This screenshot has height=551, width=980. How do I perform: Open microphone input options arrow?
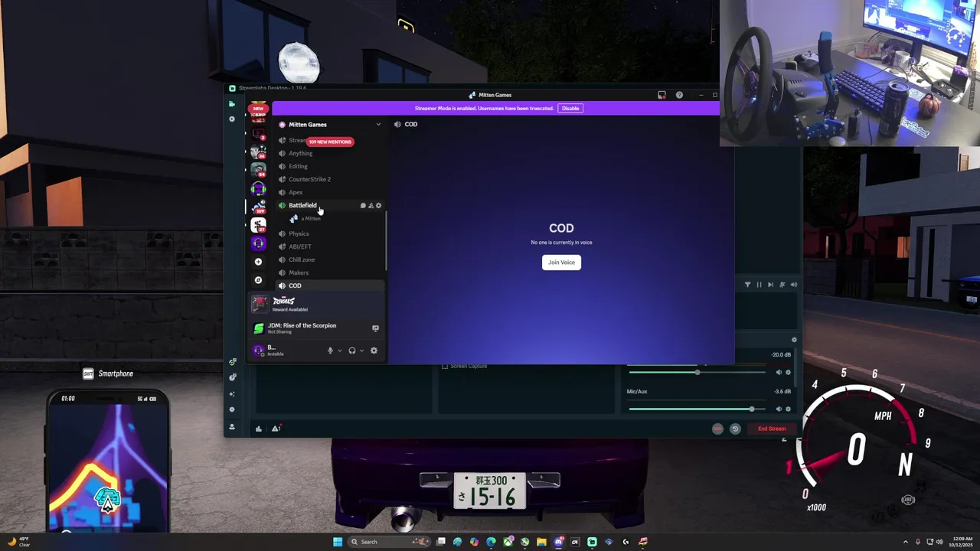[340, 350]
